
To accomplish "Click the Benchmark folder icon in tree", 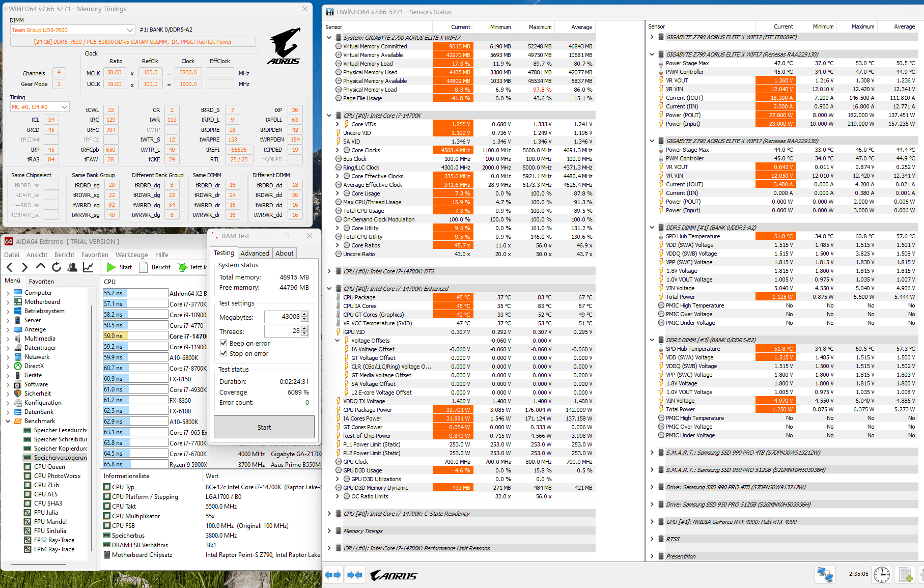I will pyautogui.click(x=18, y=421).
